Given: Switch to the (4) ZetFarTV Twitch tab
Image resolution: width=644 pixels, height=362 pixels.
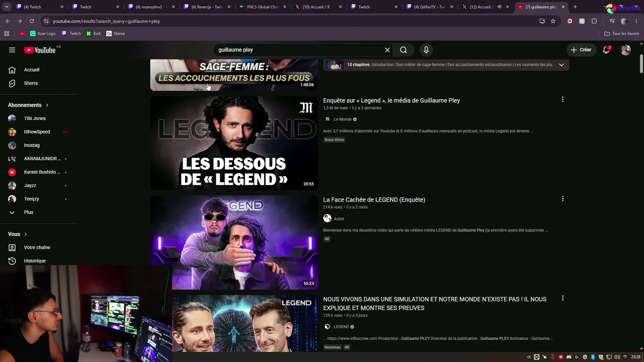Looking at the screenshot, I should 429,7.
